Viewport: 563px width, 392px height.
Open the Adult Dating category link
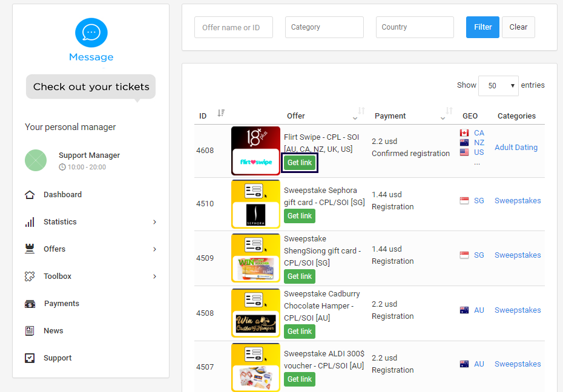point(516,148)
